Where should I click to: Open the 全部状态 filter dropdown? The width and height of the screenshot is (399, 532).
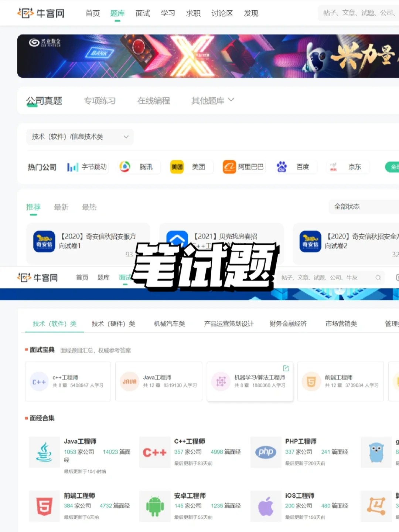click(364, 207)
